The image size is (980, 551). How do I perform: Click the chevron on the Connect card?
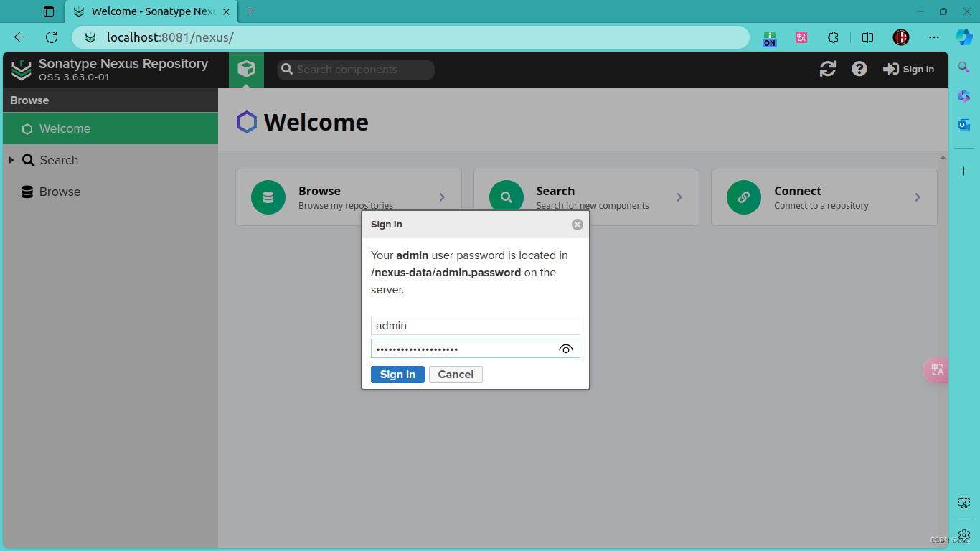tap(918, 197)
